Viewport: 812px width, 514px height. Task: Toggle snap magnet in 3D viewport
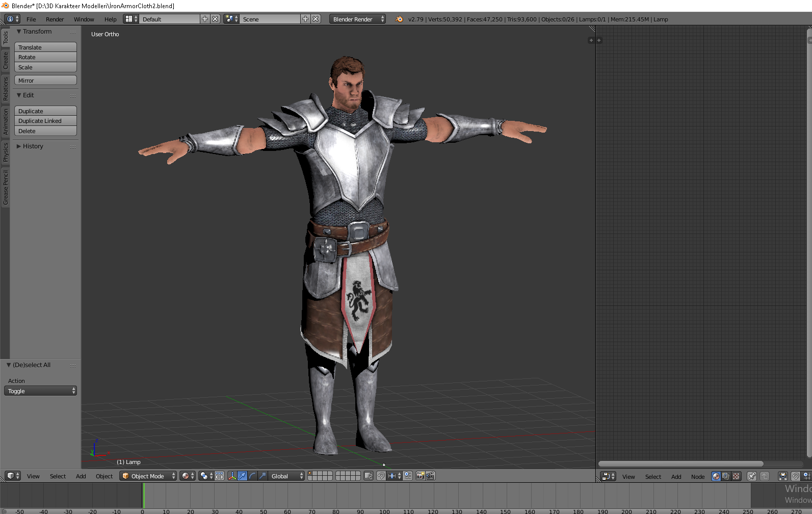tap(381, 476)
